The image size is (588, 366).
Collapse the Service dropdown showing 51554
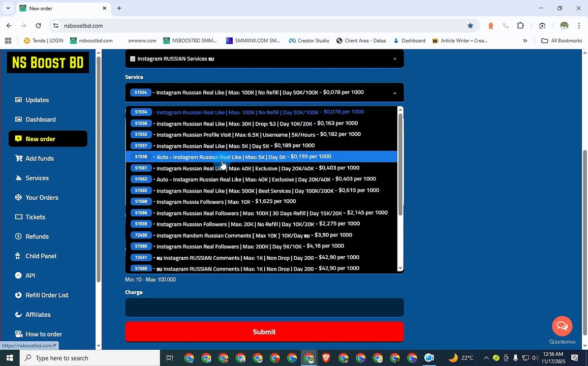pyautogui.click(x=264, y=92)
